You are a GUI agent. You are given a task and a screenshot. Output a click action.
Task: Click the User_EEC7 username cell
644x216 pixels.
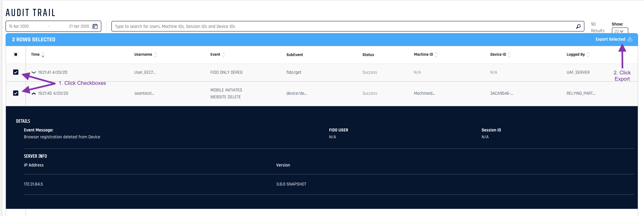(x=145, y=72)
